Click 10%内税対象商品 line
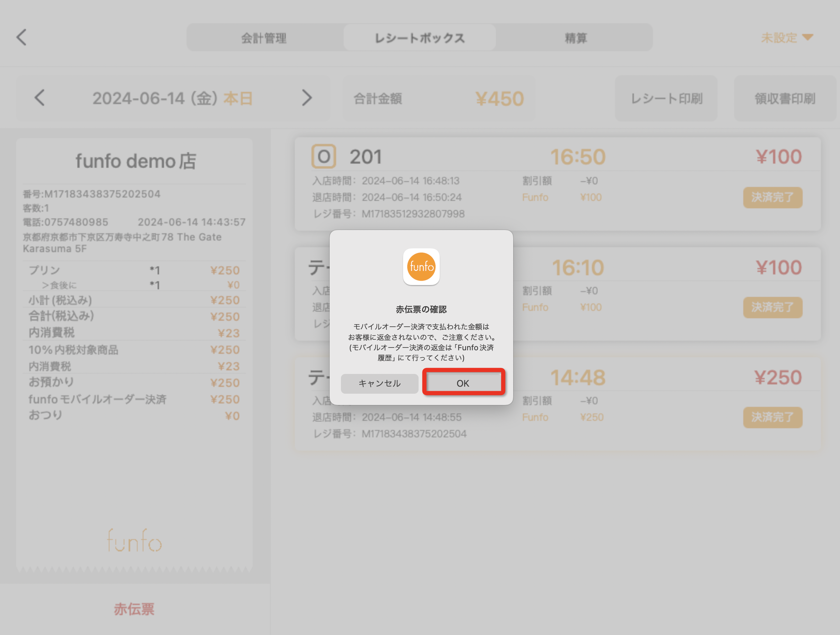Image resolution: width=840 pixels, height=635 pixels. tap(134, 349)
